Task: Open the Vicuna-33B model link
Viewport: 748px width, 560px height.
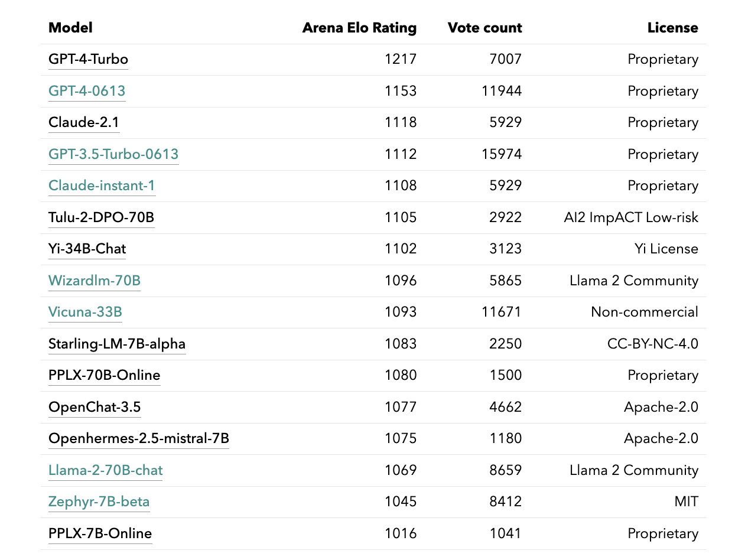Action: (85, 312)
